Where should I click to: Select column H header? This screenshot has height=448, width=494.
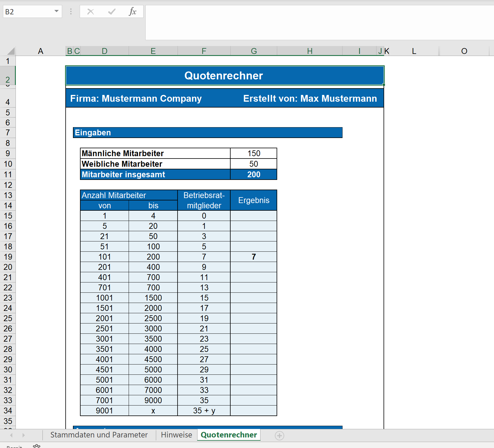coord(310,51)
